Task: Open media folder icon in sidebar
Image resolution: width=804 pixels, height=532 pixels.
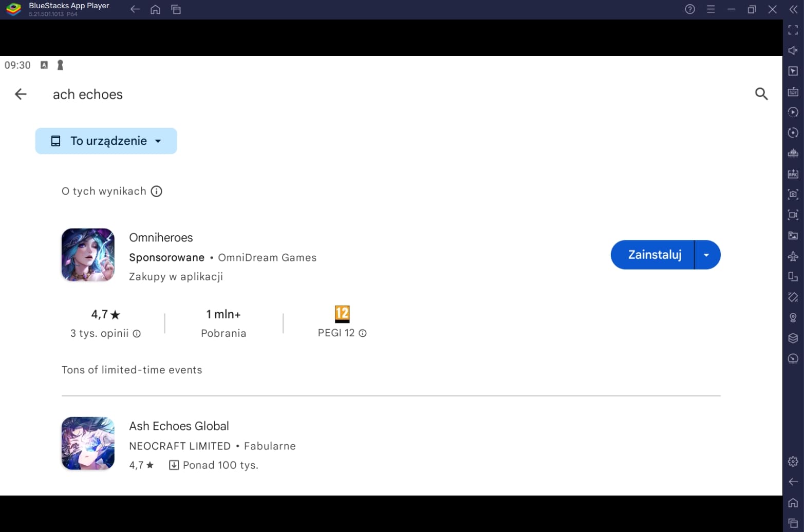Action: (793, 235)
